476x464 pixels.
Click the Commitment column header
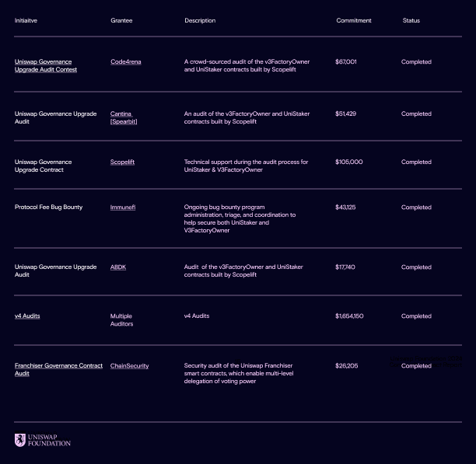coord(353,20)
